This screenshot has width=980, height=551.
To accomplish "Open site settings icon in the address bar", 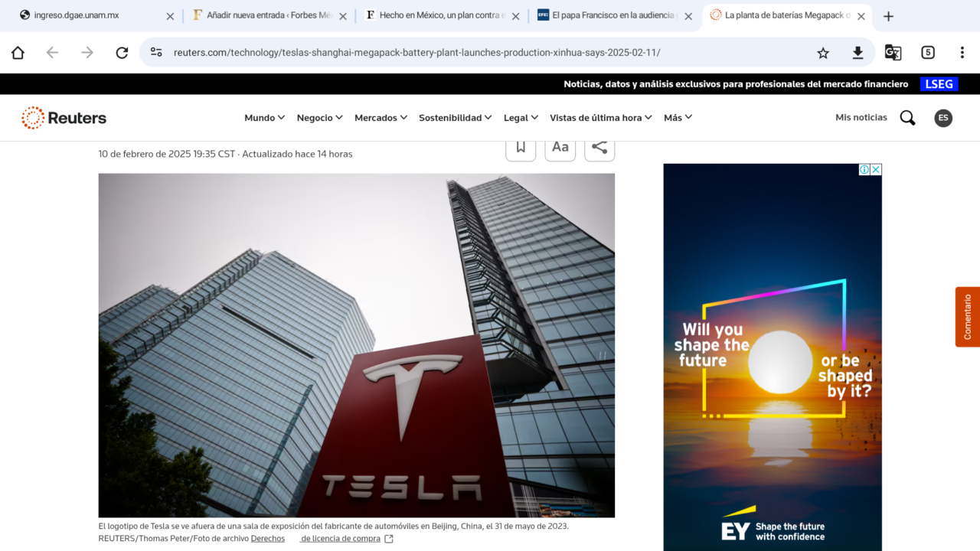I will (156, 52).
